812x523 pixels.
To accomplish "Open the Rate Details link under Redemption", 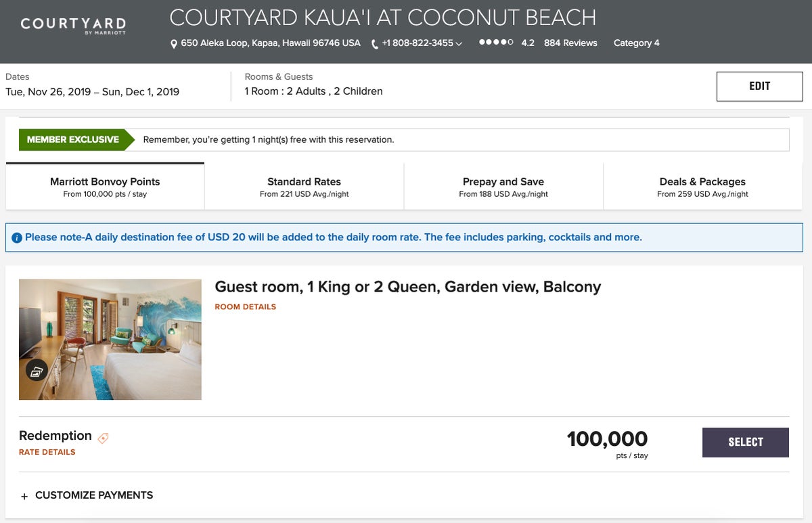I will pos(47,452).
